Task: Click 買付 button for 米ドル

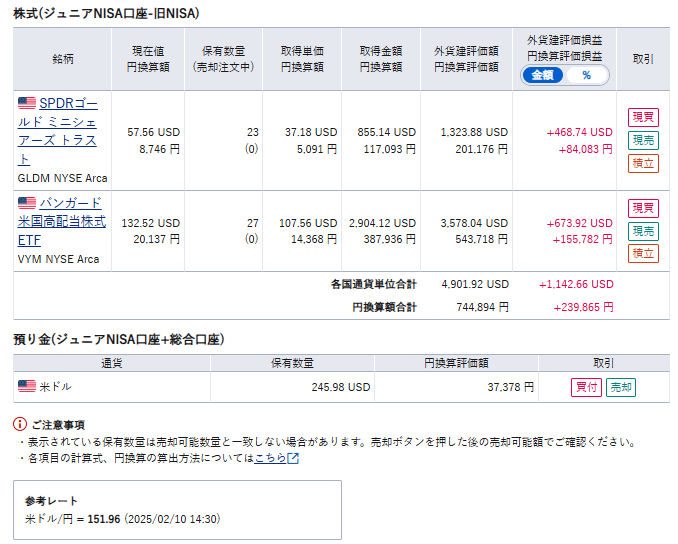Action: point(586,387)
